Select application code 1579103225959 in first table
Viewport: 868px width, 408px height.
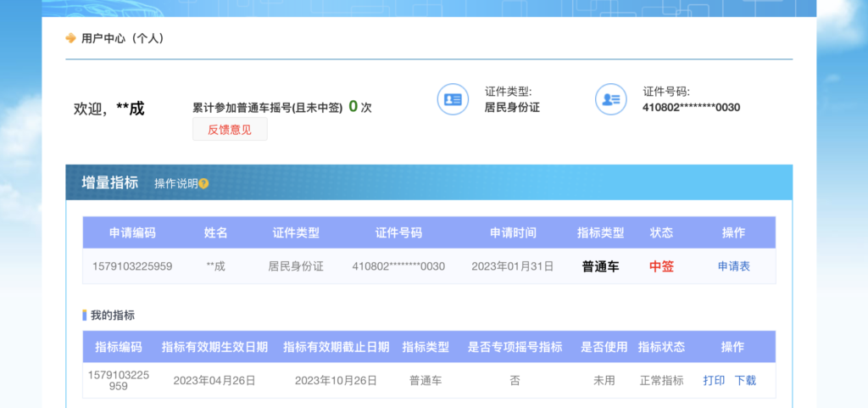tap(132, 266)
